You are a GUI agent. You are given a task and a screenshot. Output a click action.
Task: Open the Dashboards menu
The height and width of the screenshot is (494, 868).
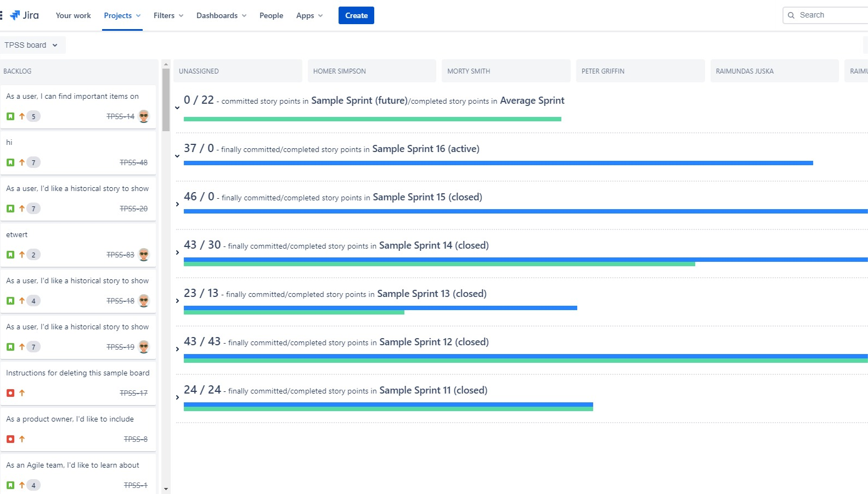click(221, 15)
